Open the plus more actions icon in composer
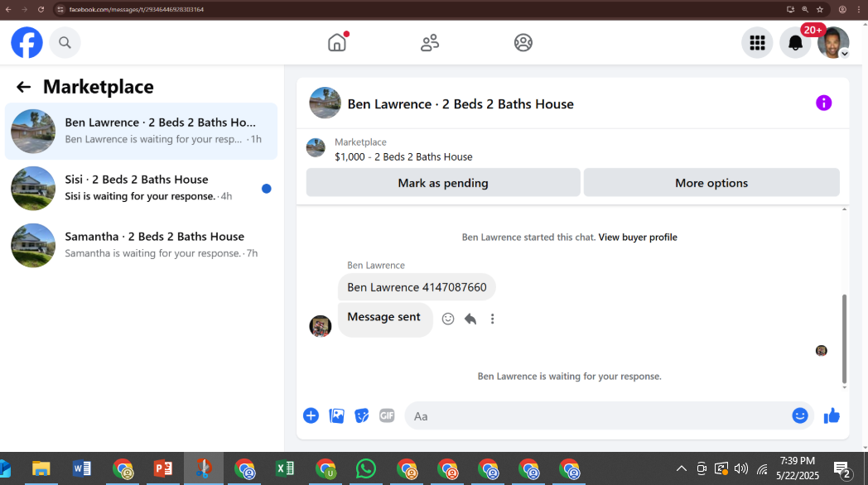The height and width of the screenshot is (485, 868). click(311, 415)
